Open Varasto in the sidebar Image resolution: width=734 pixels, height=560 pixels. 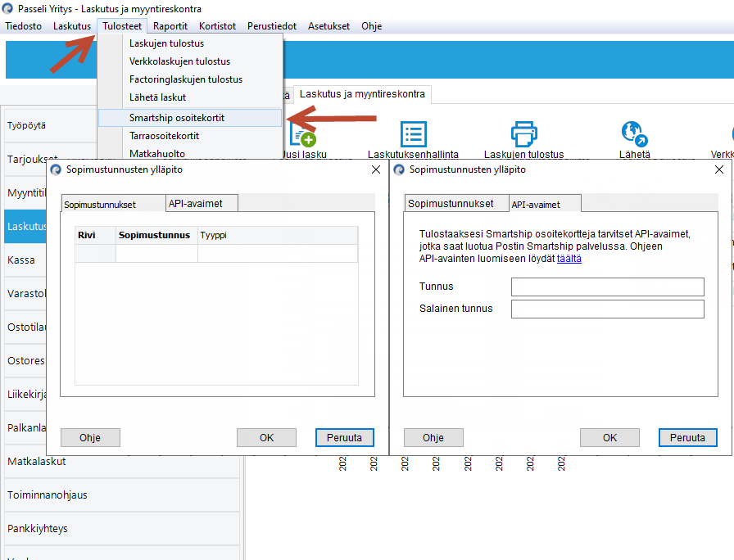click(25, 294)
